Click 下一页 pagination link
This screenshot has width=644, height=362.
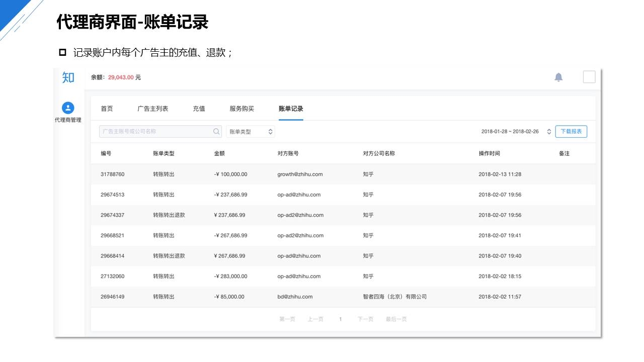tap(365, 319)
